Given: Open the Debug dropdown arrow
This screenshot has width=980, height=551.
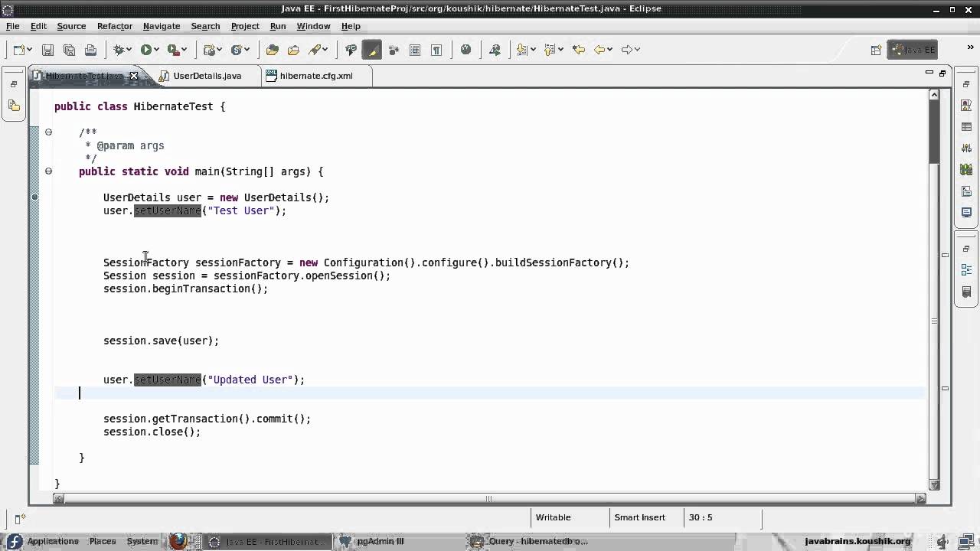Looking at the screenshot, I should click(x=129, y=50).
